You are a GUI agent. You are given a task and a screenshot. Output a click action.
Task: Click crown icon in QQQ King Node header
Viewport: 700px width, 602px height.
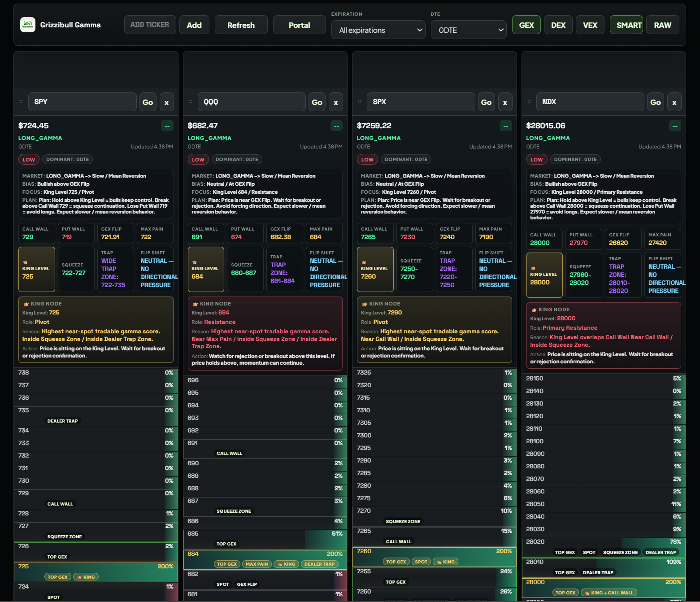(x=195, y=304)
